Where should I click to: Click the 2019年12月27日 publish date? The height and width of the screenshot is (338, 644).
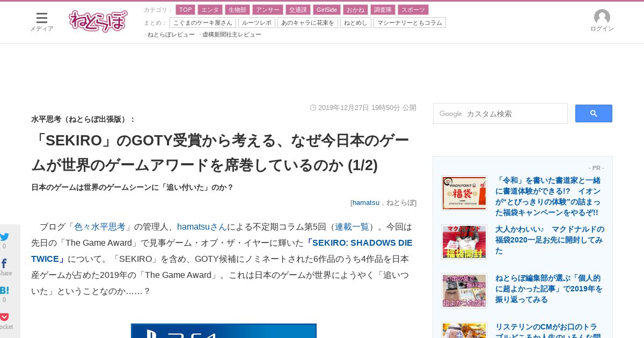coord(367,107)
